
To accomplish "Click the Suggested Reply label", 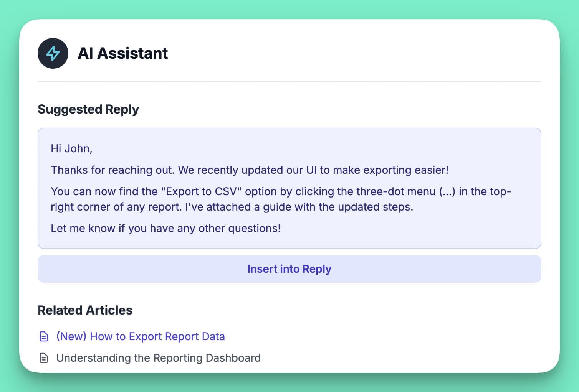I will pyautogui.click(x=88, y=109).
